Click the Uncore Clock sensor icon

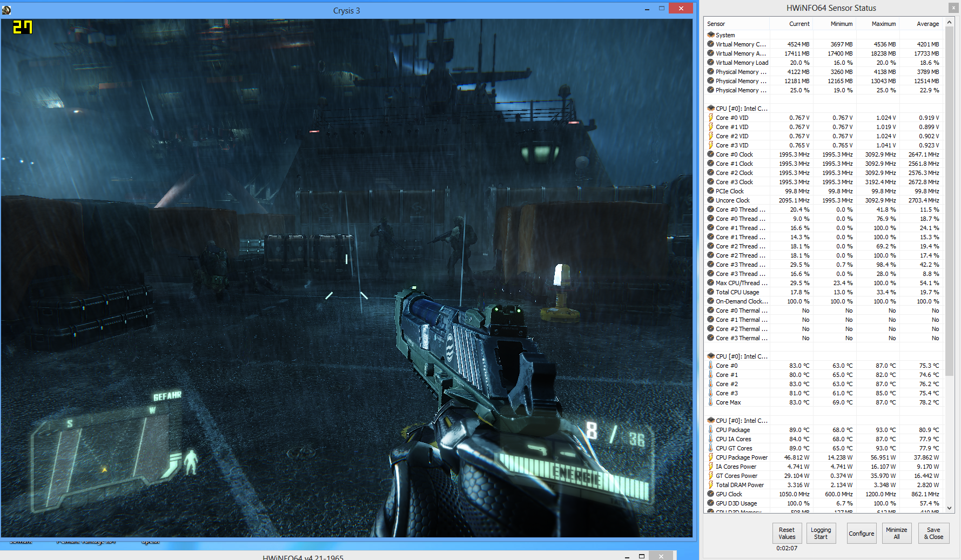pos(711,200)
